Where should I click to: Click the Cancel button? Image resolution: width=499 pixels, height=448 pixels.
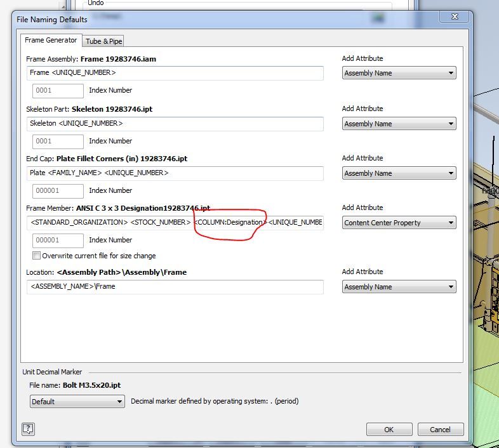tap(441, 430)
